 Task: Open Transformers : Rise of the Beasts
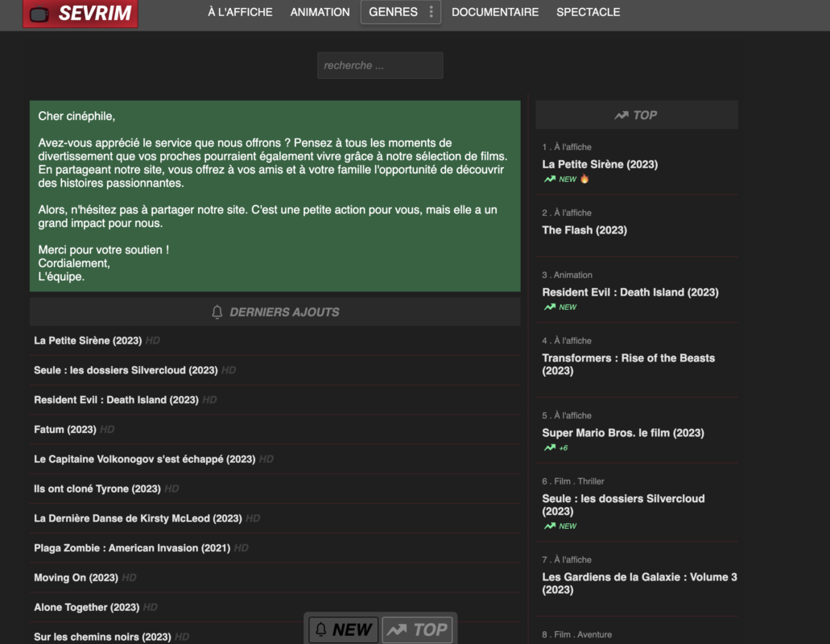pyautogui.click(x=628, y=364)
